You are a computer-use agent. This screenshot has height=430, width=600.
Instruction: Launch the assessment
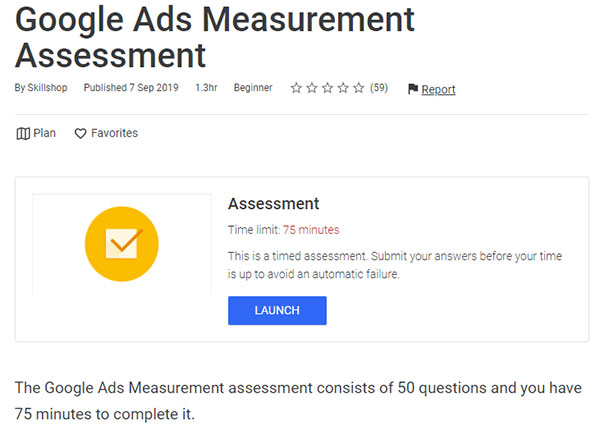tap(277, 311)
